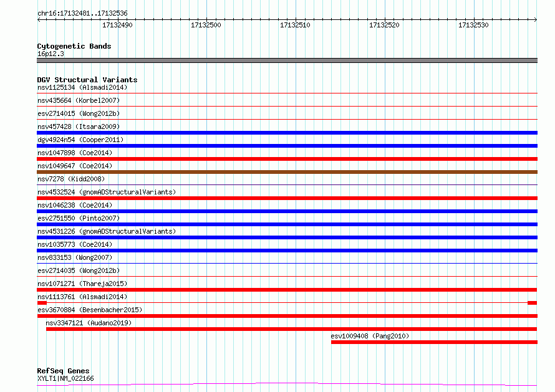Open the nsv7278 (Kidd2008) label
This screenshot has width=555, height=392.
pos(71,179)
